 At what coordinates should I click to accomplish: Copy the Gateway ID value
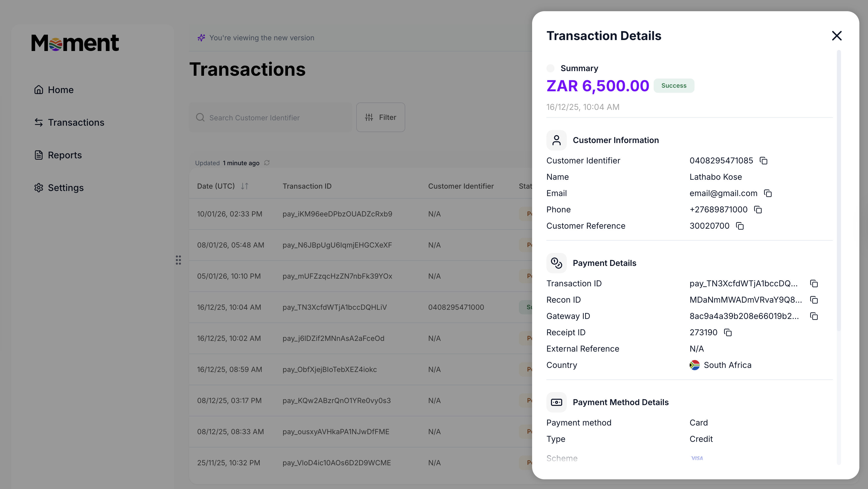[x=814, y=316]
